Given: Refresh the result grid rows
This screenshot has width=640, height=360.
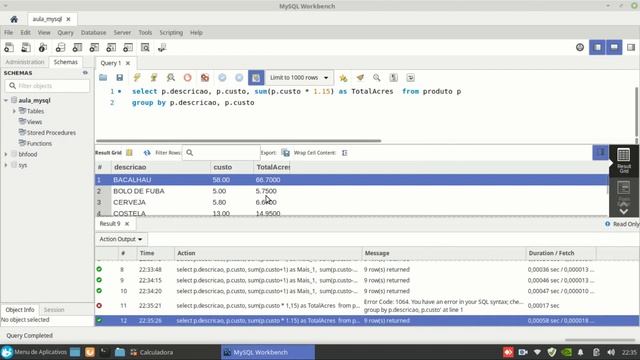Looking at the screenshot, I should pyautogui.click(x=147, y=153).
